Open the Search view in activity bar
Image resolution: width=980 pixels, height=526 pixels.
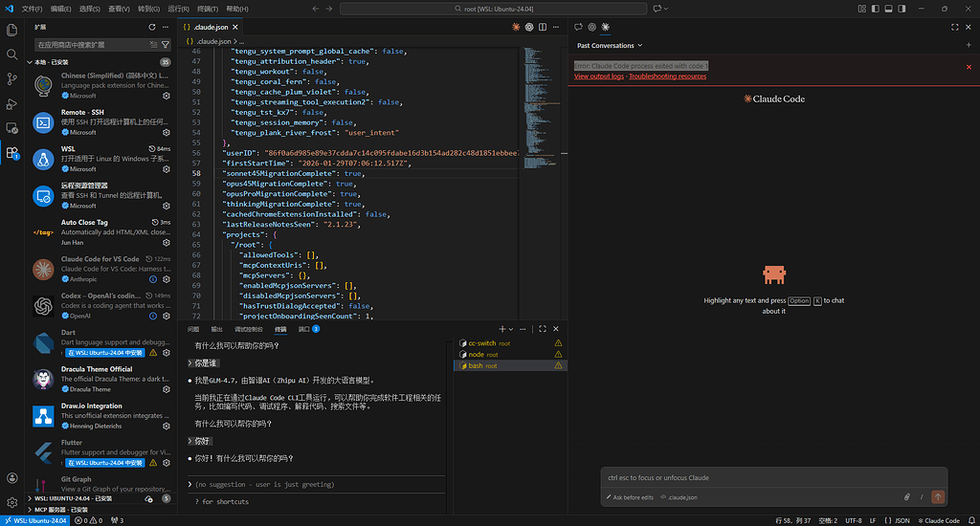coord(11,55)
